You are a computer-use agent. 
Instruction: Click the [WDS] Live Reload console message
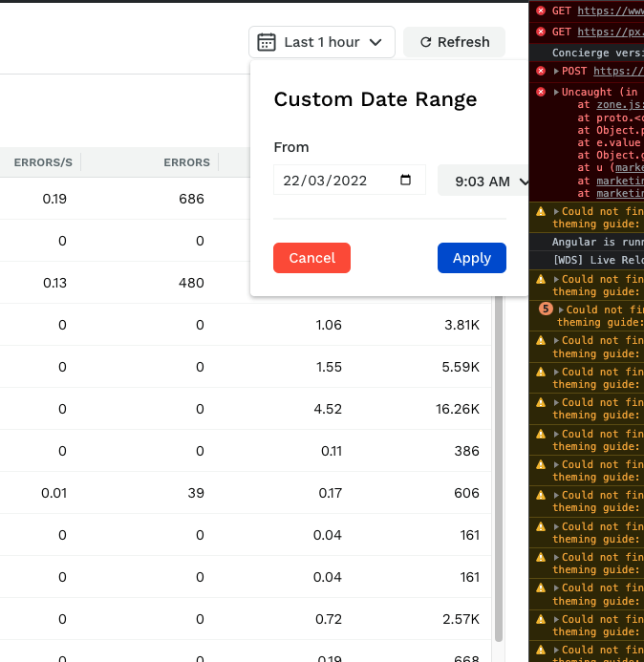587,260
